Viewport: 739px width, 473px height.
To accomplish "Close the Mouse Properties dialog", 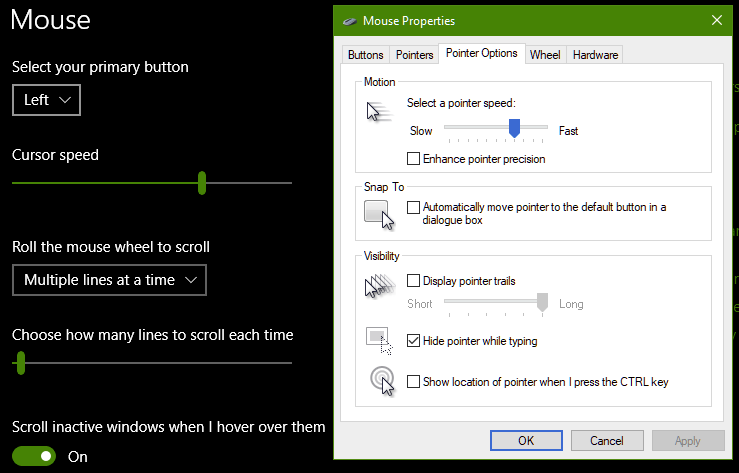I will tap(717, 20).
